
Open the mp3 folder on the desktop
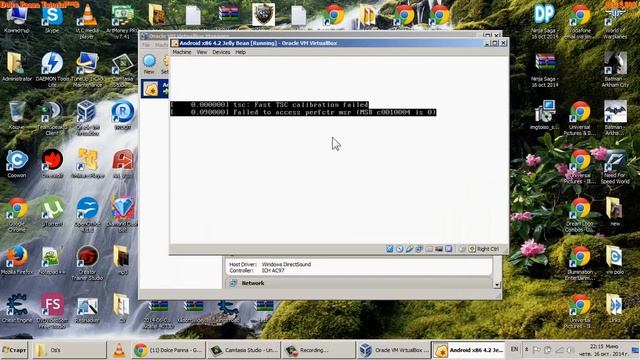coord(122,260)
